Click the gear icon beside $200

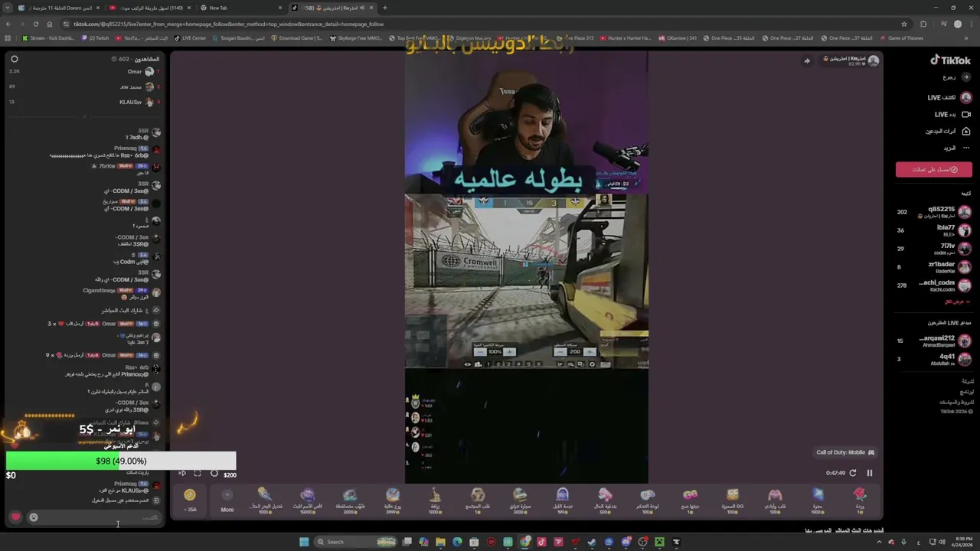click(214, 474)
